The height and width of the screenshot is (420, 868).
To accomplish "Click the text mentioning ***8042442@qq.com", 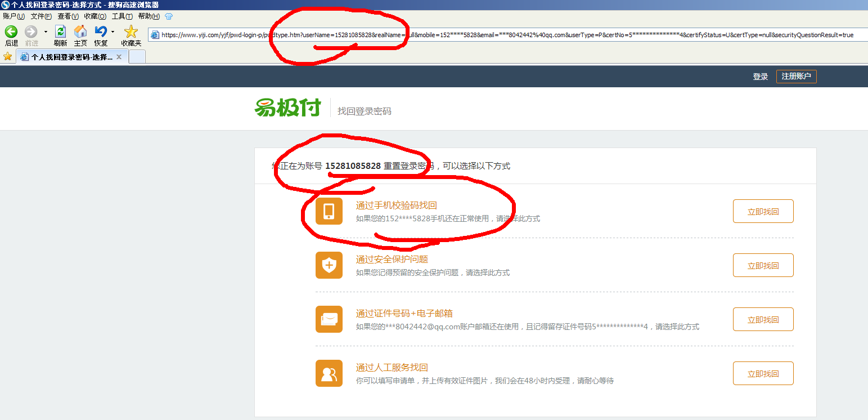I will pyautogui.click(x=528, y=327).
